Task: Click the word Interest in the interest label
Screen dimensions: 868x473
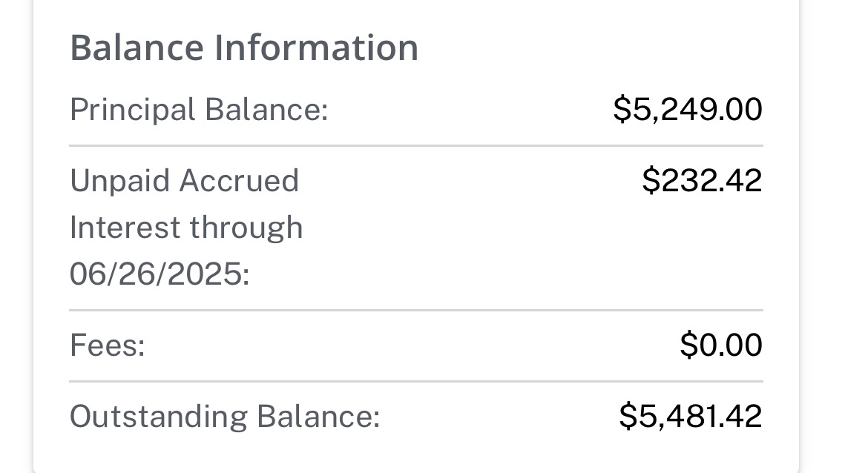Action: click(122, 228)
